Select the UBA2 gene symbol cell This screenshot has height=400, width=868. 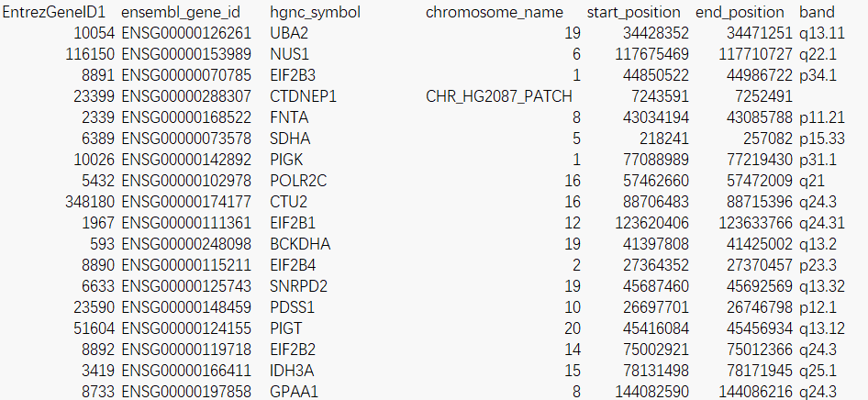(x=289, y=33)
